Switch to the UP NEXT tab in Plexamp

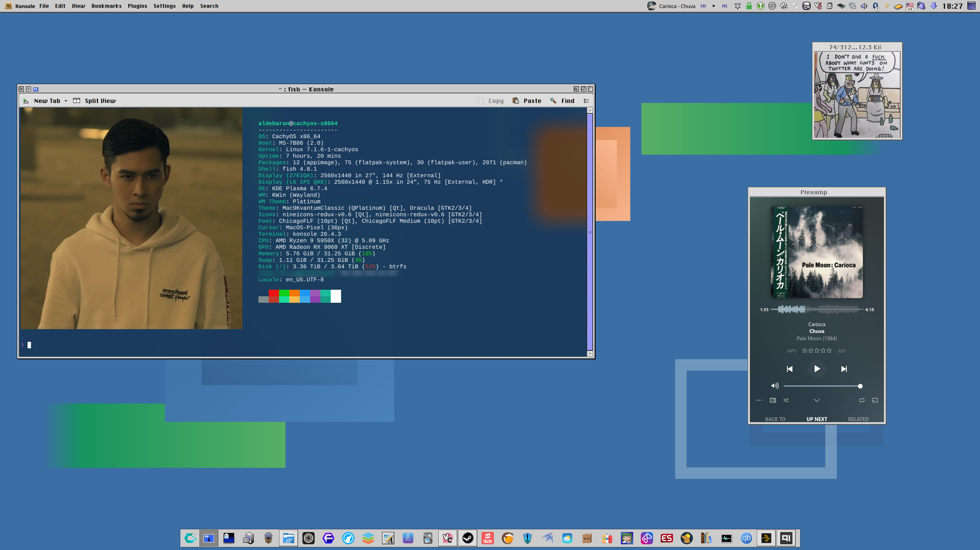coord(817,419)
